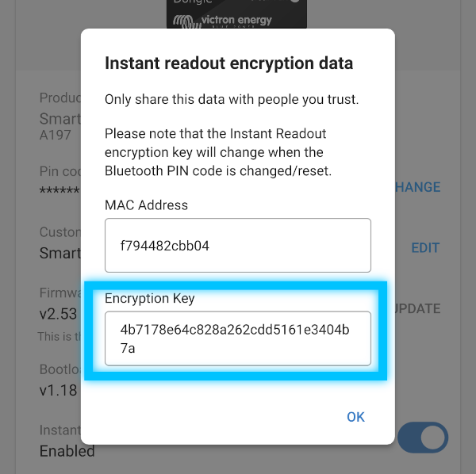
Task: Click the Instant readout 'Enabled' status text
Action: click(x=67, y=451)
